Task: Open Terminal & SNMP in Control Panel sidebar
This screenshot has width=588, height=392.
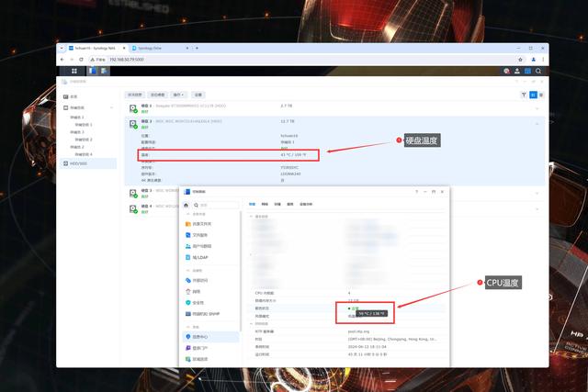Action: click(x=202, y=314)
